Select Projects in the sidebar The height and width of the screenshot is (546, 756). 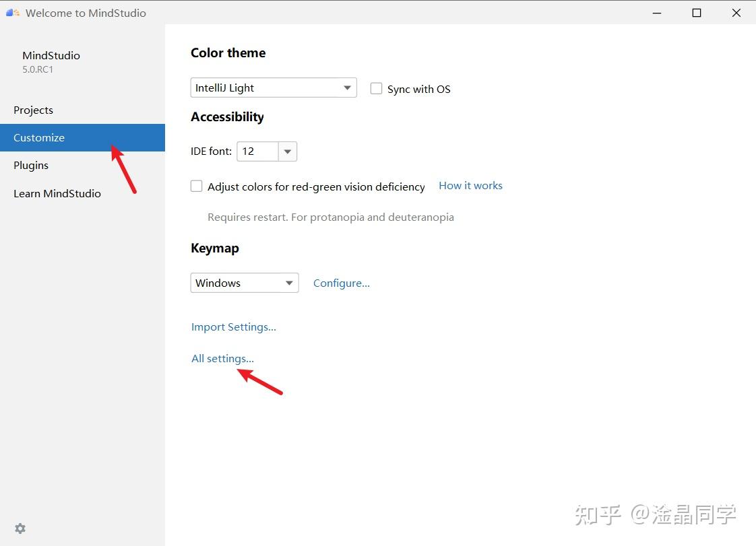33,110
